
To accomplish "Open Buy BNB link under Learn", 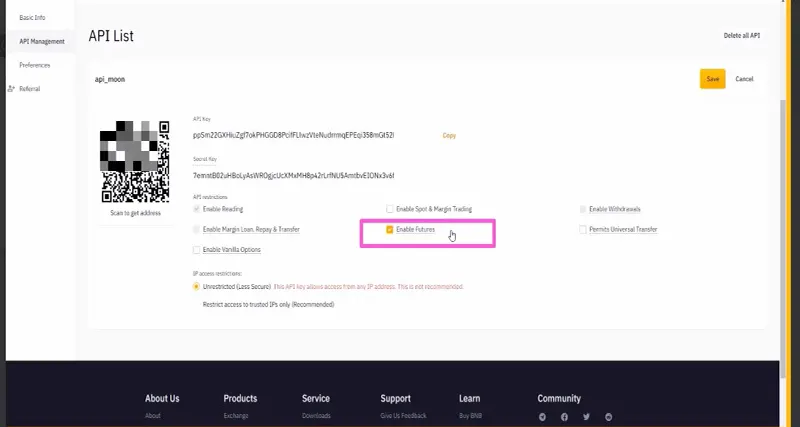I will [470, 416].
